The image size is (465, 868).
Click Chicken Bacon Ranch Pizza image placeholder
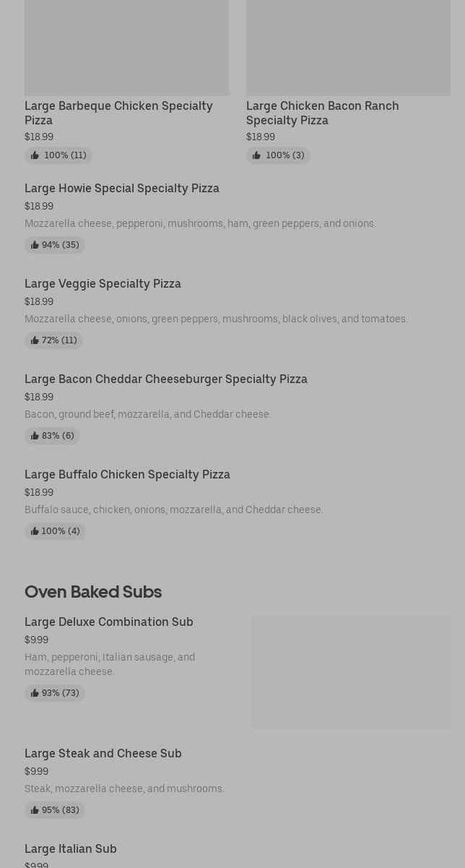point(348,48)
